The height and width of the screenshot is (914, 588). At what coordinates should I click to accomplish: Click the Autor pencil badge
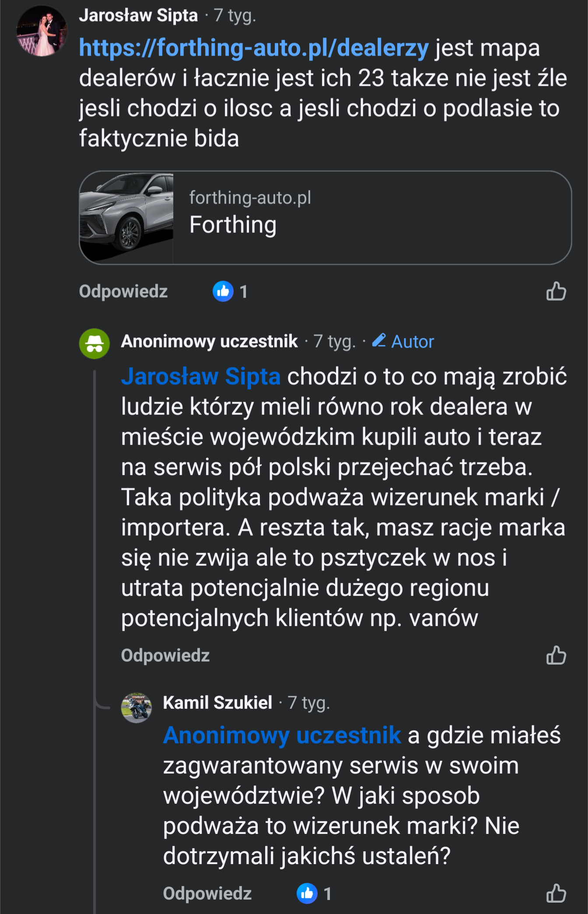click(x=403, y=341)
